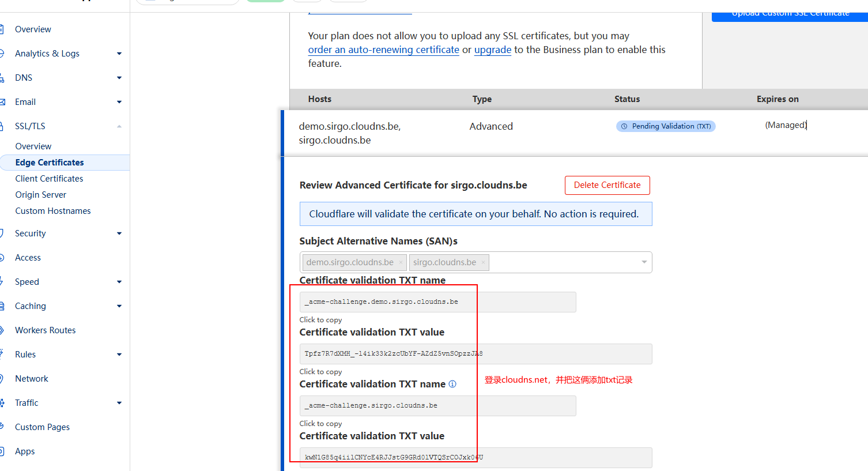Click the info icon beside TXT name

[x=452, y=384]
